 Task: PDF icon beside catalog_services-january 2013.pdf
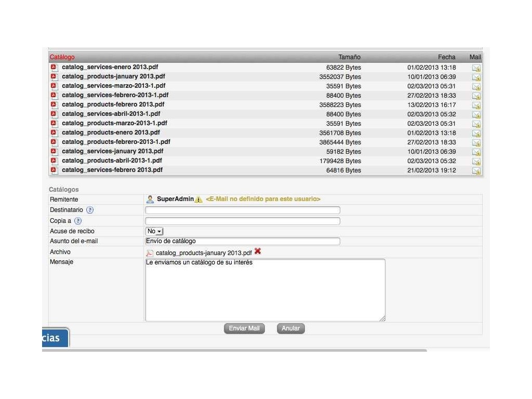(x=54, y=151)
